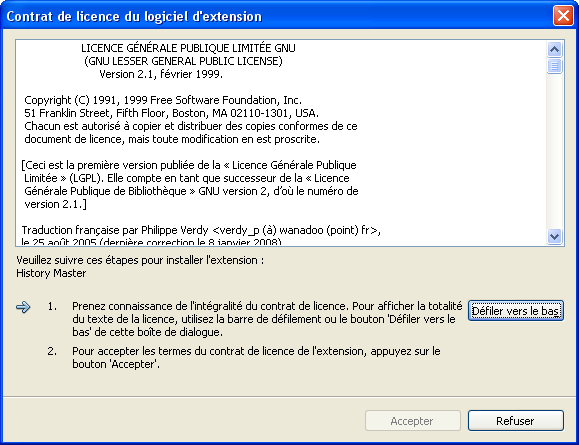Click the blue arrow icon beside step 1
The width and height of the screenshot is (579, 445).
[23, 307]
